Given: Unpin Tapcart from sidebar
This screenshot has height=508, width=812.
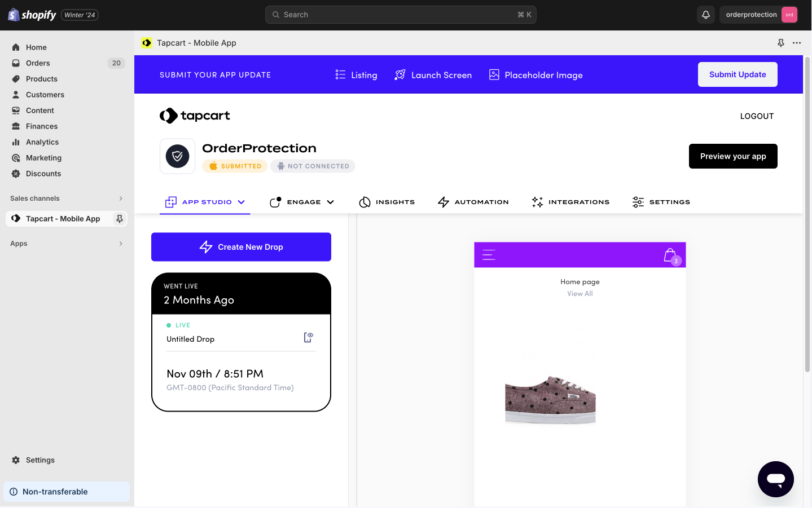Looking at the screenshot, I should (x=120, y=219).
